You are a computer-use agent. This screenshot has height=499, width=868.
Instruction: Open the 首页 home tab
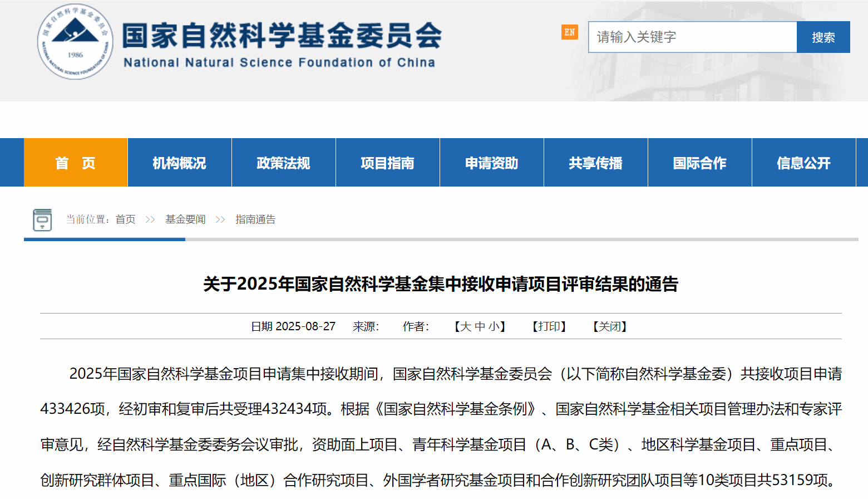[x=76, y=163]
